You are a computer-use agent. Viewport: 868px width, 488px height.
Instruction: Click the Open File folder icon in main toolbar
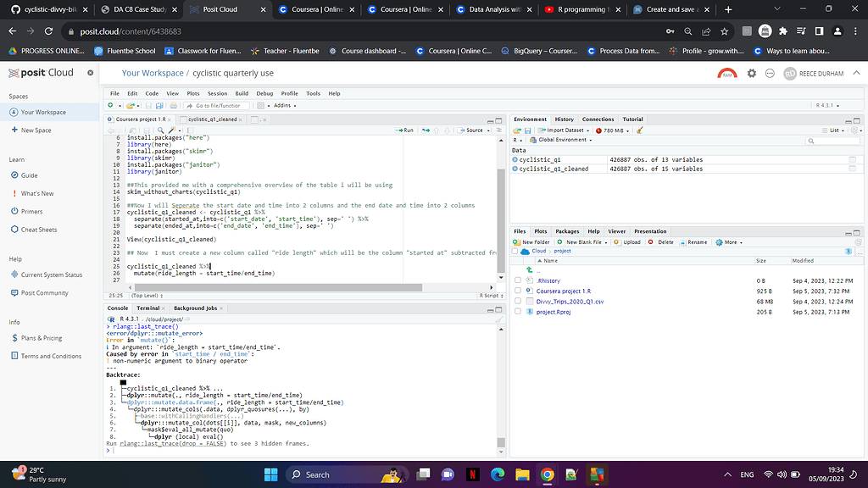pyautogui.click(x=130, y=105)
